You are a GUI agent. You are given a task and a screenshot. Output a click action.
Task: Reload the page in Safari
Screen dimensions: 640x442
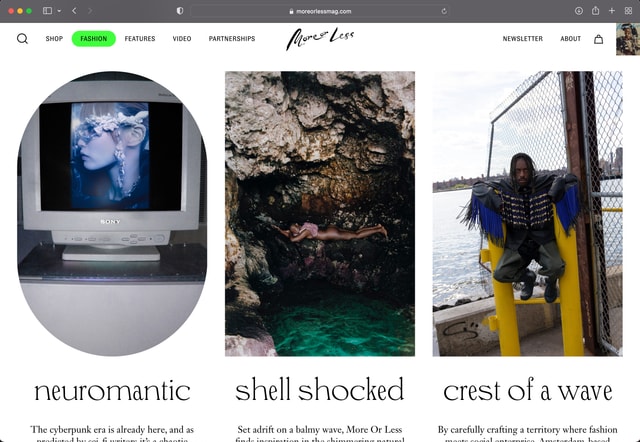point(443,10)
